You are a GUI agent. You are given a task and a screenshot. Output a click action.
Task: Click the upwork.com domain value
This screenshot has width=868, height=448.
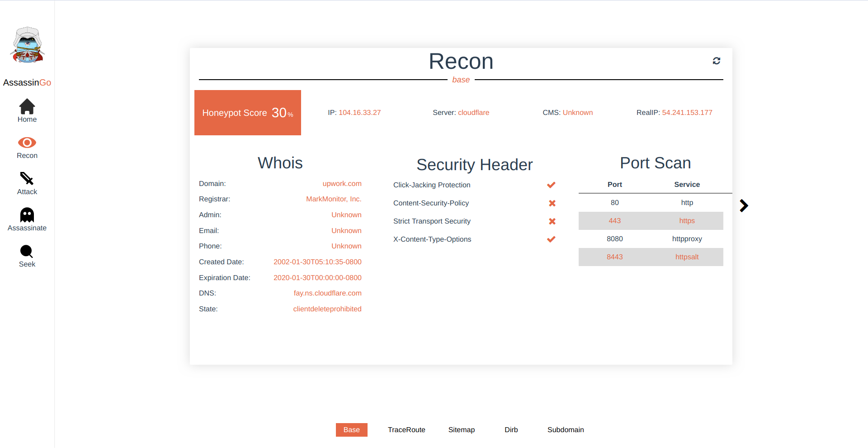[x=342, y=184]
